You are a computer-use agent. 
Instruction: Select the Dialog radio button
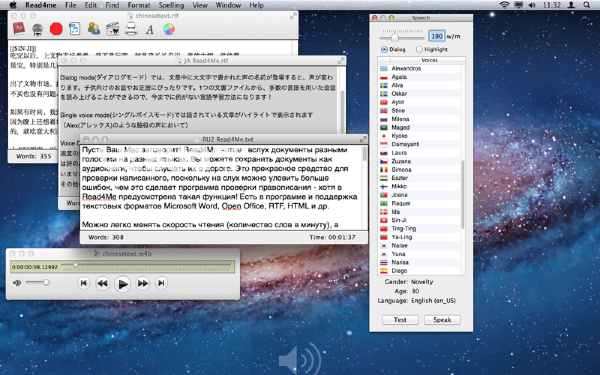[384, 49]
